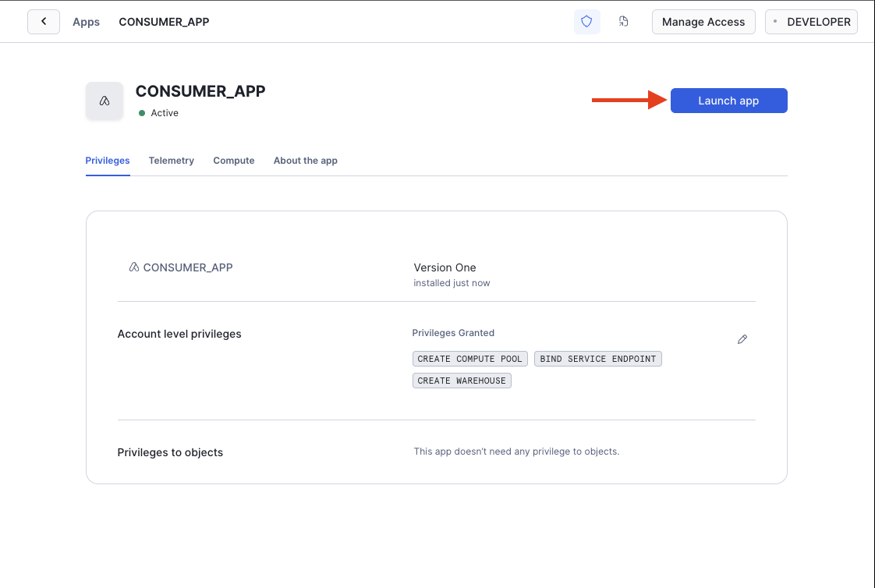View the About the app tab
Screen dimensions: 875x588
tap(305, 161)
